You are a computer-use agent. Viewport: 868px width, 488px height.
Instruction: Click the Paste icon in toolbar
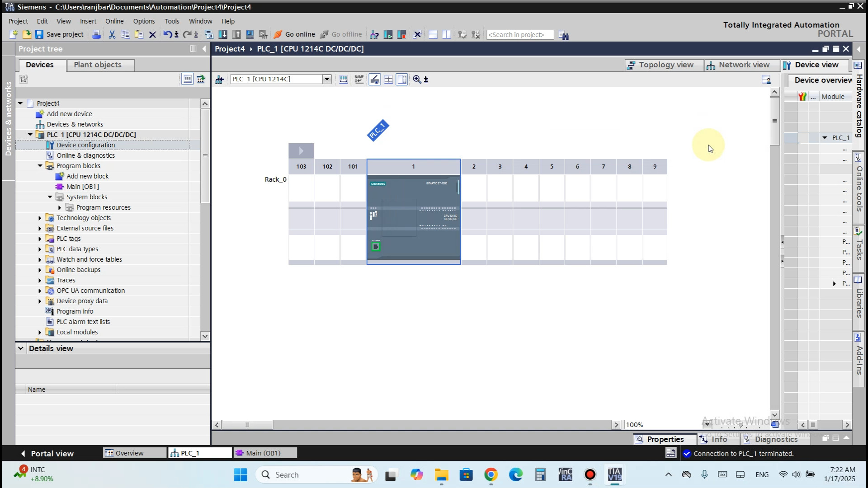click(x=139, y=34)
